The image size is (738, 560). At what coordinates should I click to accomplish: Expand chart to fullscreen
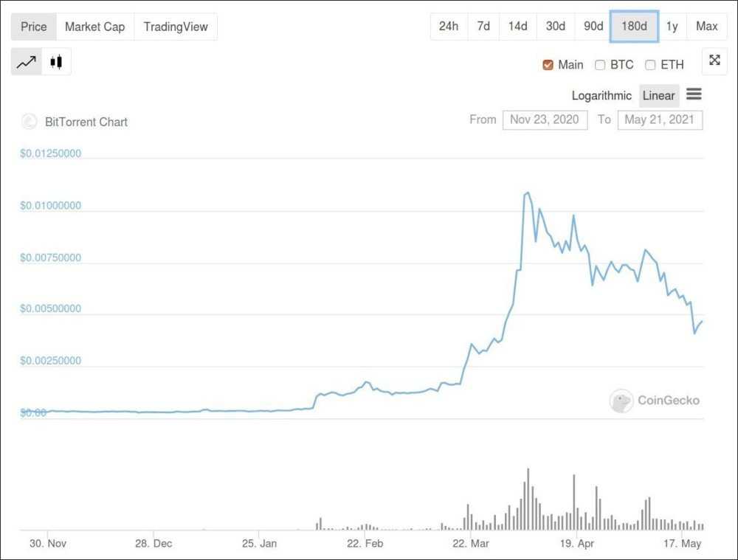(714, 61)
